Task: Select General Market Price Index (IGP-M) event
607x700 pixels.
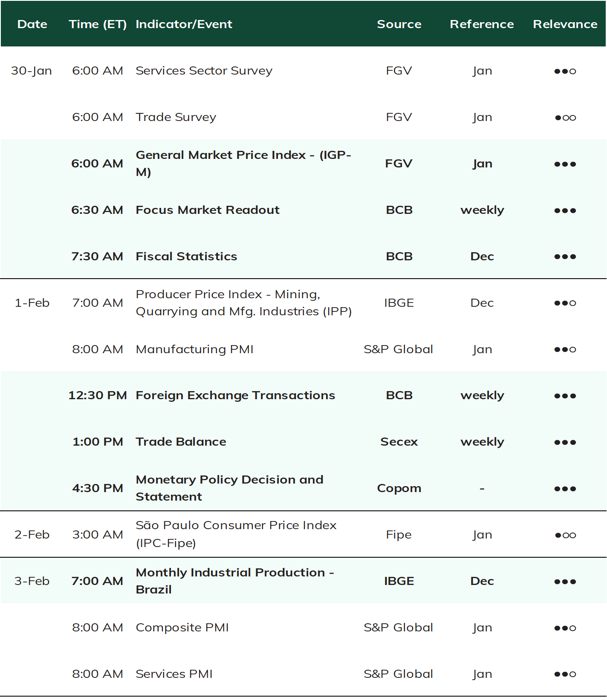Action: click(243, 164)
